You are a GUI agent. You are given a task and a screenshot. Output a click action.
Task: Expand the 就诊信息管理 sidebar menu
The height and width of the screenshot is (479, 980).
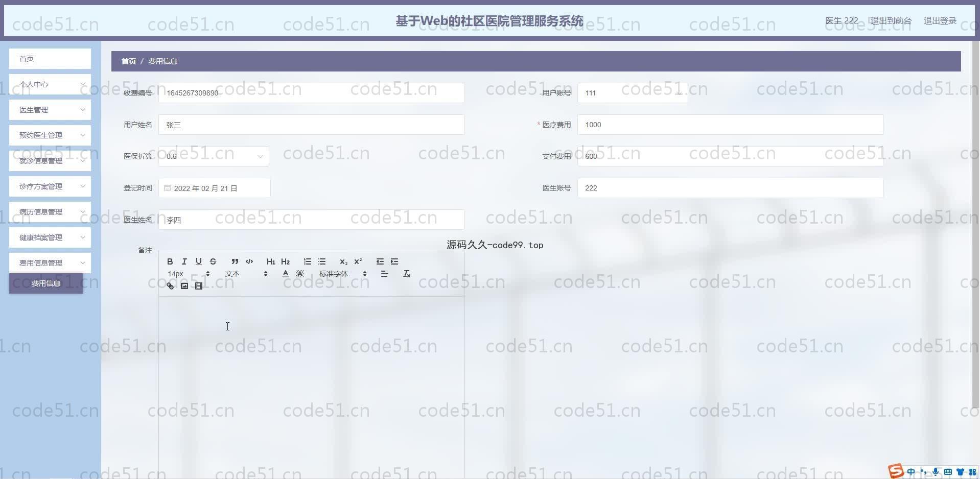pyautogui.click(x=50, y=161)
